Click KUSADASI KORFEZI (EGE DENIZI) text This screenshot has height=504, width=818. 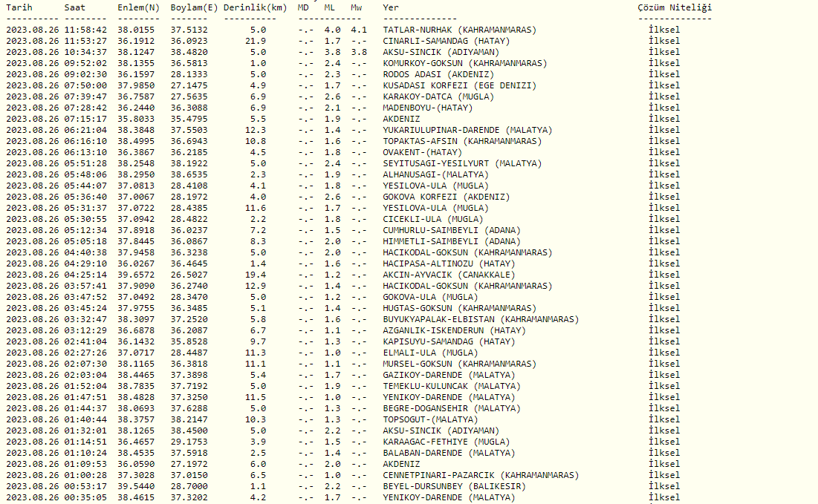[458, 85]
